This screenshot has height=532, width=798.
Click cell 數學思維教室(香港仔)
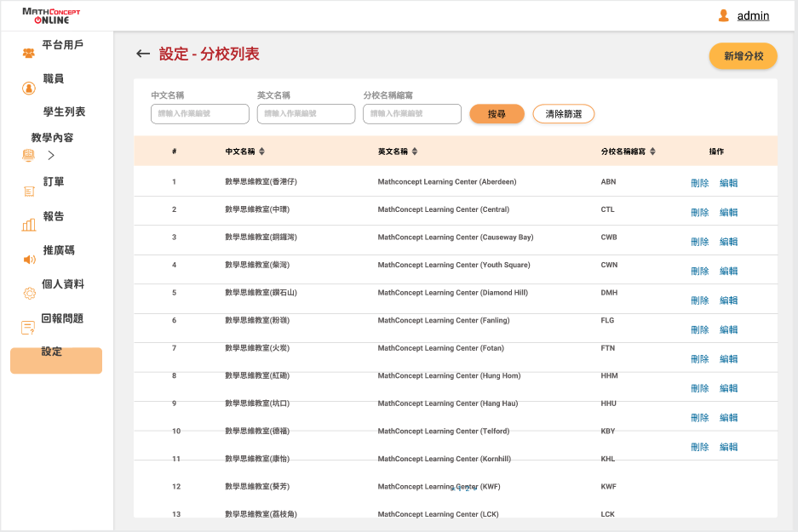click(x=261, y=181)
